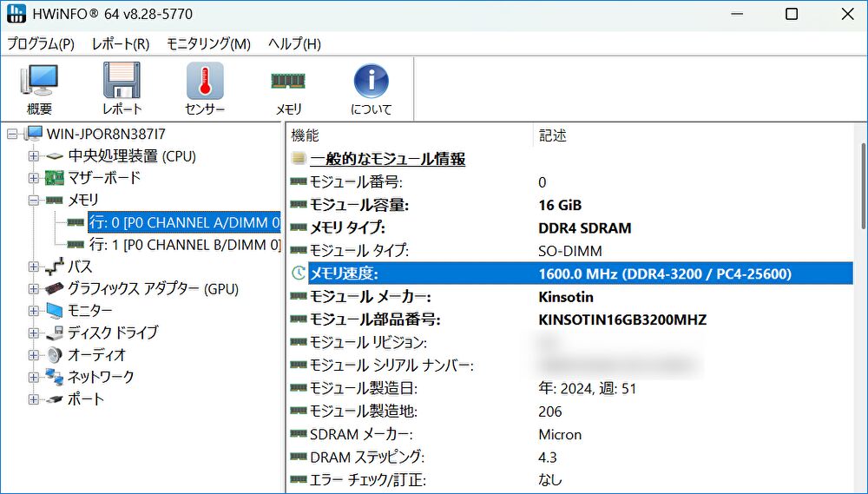Click the clock icon beside メモリ速度
This screenshot has width=868, height=494.
coord(299,273)
